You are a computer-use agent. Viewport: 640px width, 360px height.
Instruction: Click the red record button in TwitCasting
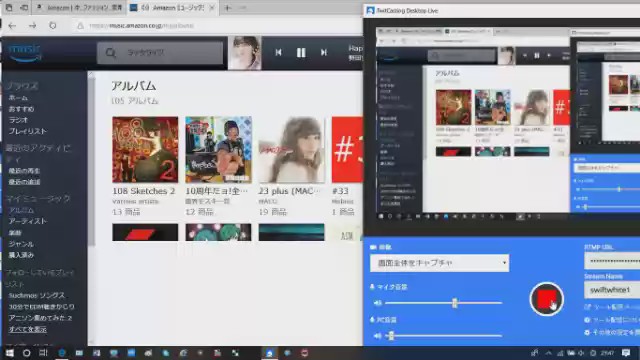(x=546, y=299)
